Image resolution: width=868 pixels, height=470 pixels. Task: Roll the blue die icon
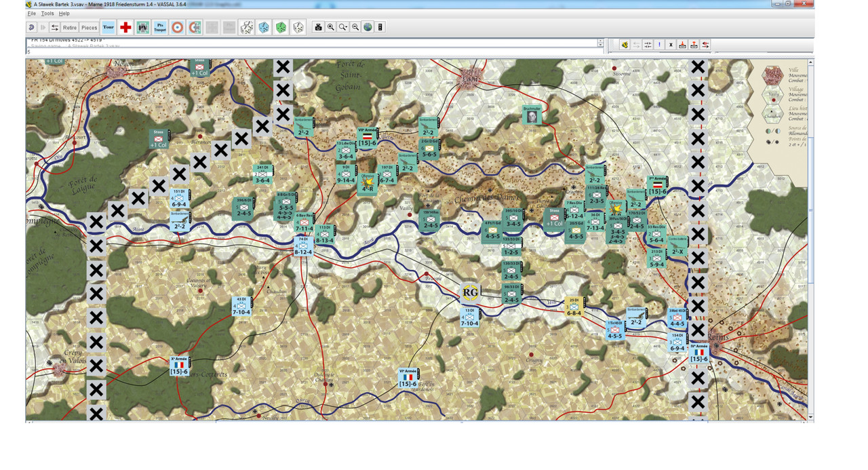[x=264, y=27]
